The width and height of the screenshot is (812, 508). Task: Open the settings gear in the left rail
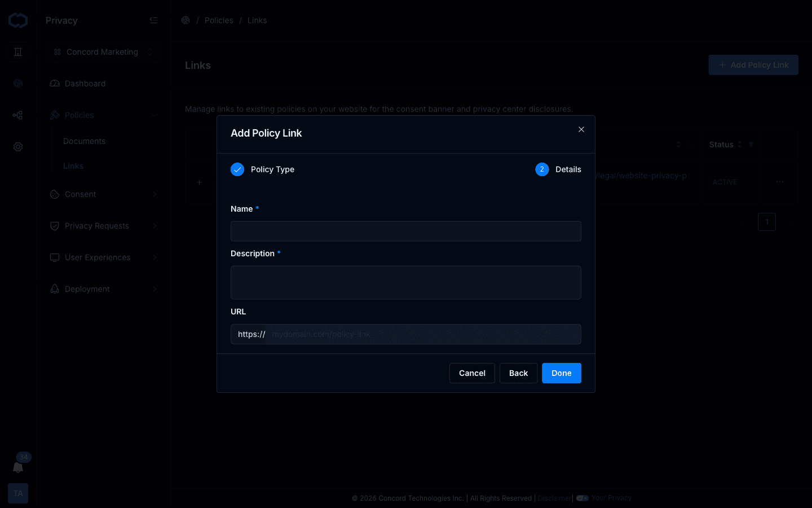[17, 146]
